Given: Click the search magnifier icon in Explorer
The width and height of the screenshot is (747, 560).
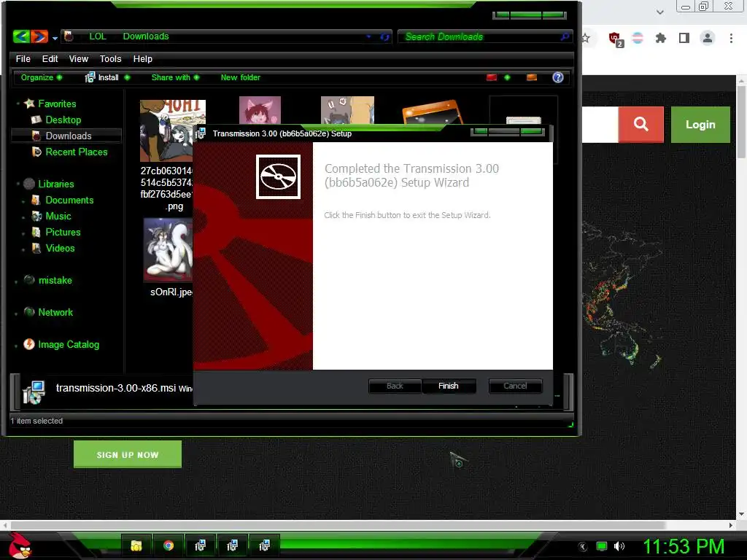Looking at the screenshot, I should pos(565,36).
